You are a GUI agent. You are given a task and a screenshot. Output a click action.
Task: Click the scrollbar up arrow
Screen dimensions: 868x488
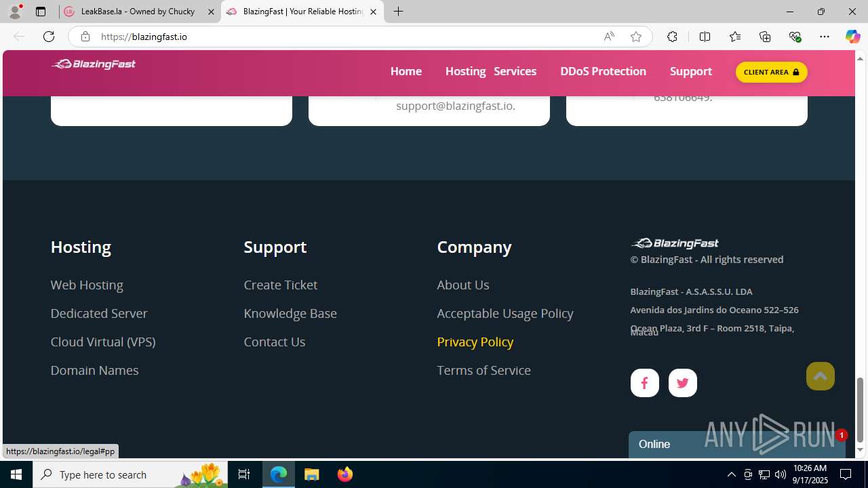(x=860, y=58)
